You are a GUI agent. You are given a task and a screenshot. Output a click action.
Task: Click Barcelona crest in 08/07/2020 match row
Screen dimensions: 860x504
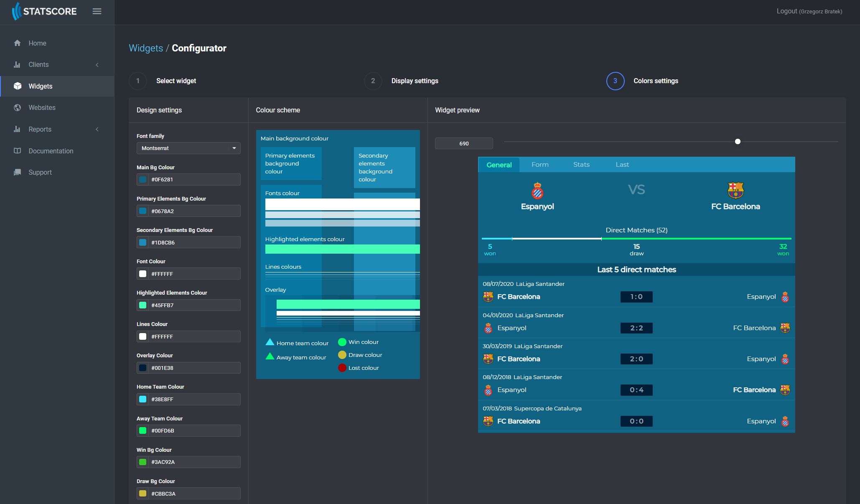click(488, 297)
